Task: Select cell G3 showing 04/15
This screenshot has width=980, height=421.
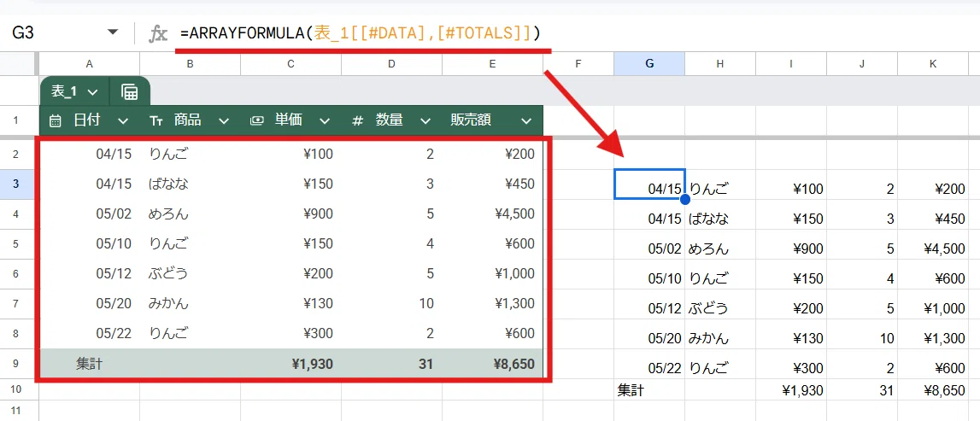Action: [649, 184]
